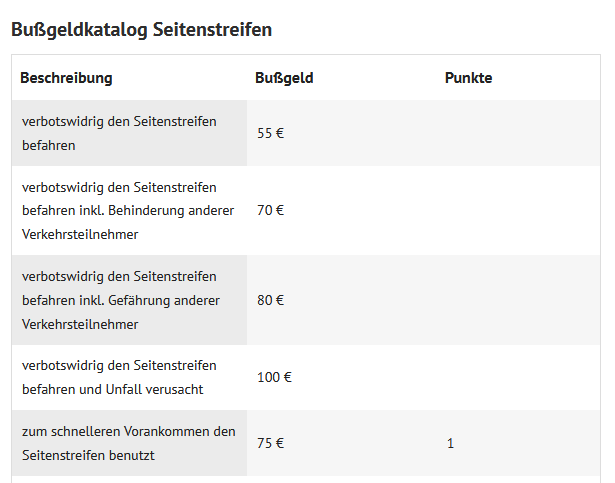Screen dimensions: 615x483
Task: Select the description mentioning "Unfall verusacht"
Action: 119,378
